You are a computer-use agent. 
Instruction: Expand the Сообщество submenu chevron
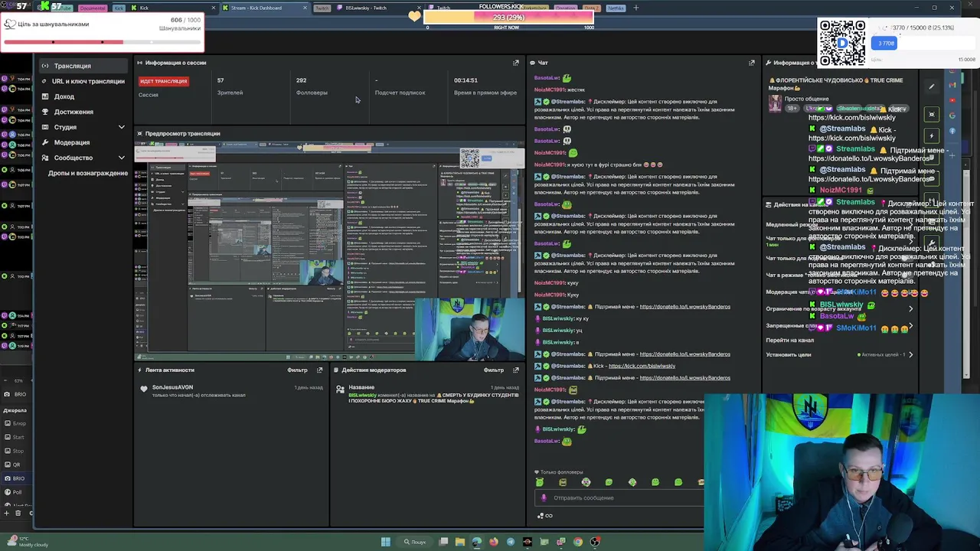121,158
